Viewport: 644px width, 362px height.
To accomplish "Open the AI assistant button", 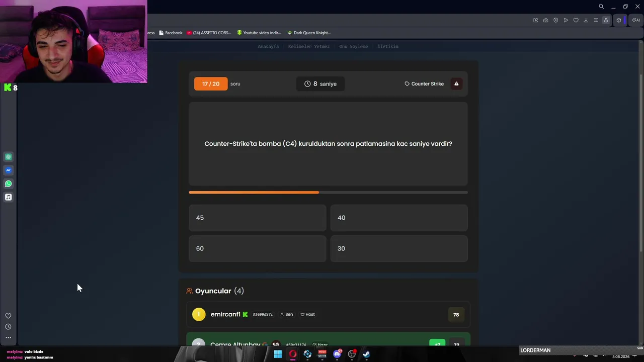I will (x=636, y=20).
